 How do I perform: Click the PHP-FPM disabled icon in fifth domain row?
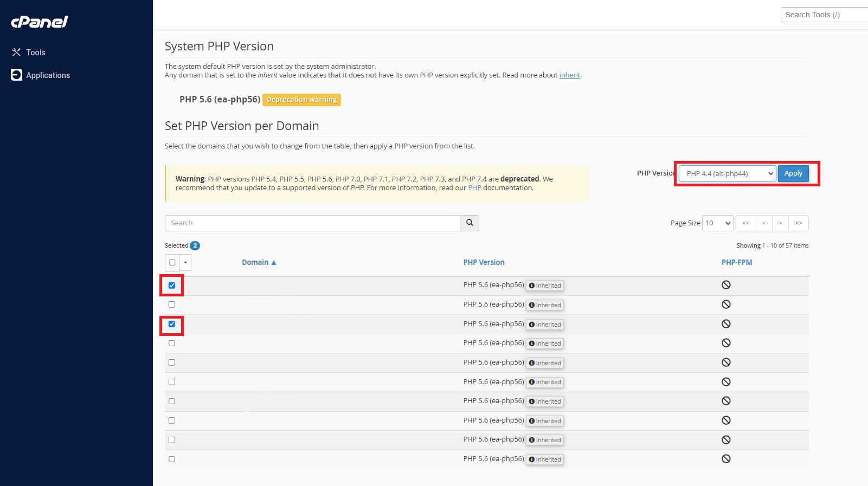726,362
